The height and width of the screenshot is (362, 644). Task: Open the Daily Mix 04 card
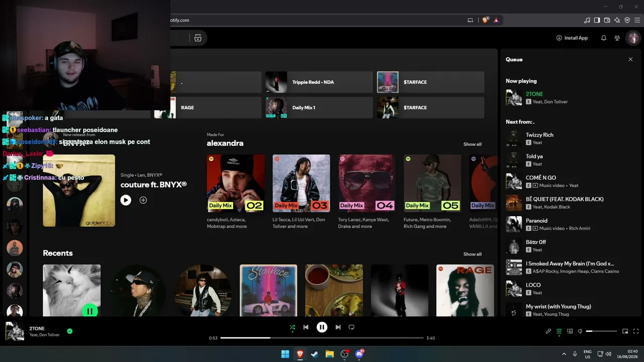(367, 192)
